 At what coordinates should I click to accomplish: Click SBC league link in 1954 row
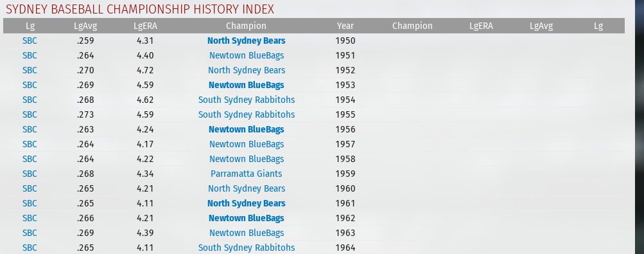(30, 100)
